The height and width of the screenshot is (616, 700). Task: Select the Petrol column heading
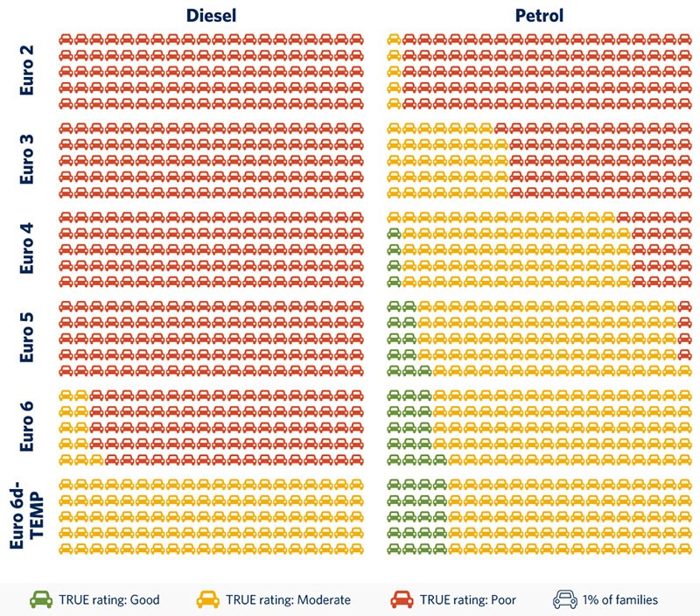point(540,14)
